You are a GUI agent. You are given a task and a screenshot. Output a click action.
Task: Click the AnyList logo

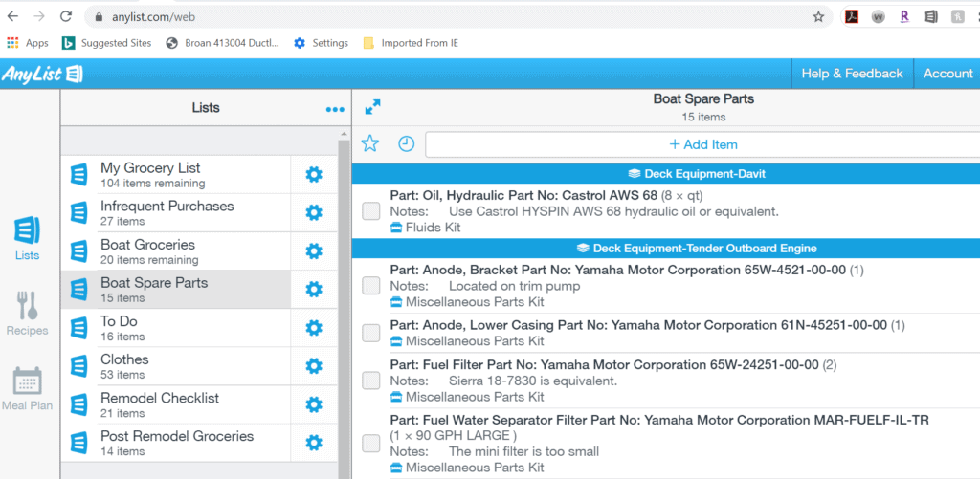[42, 75]
